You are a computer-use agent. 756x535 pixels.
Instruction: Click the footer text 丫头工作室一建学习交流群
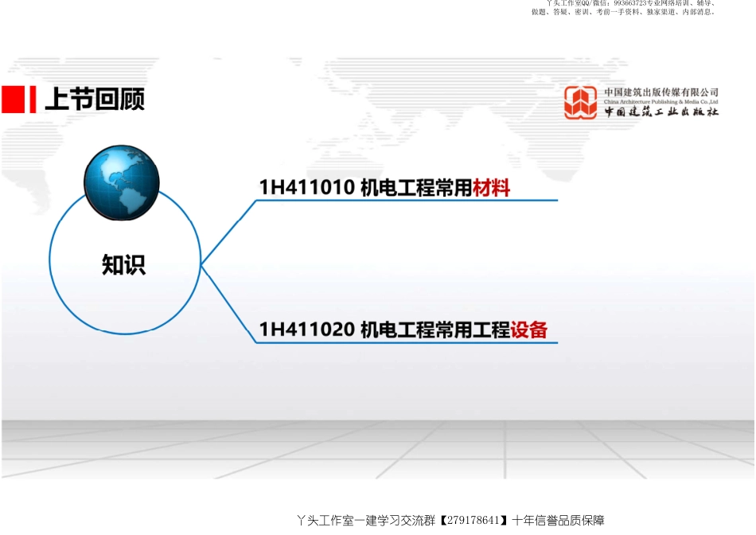(365, 521)
